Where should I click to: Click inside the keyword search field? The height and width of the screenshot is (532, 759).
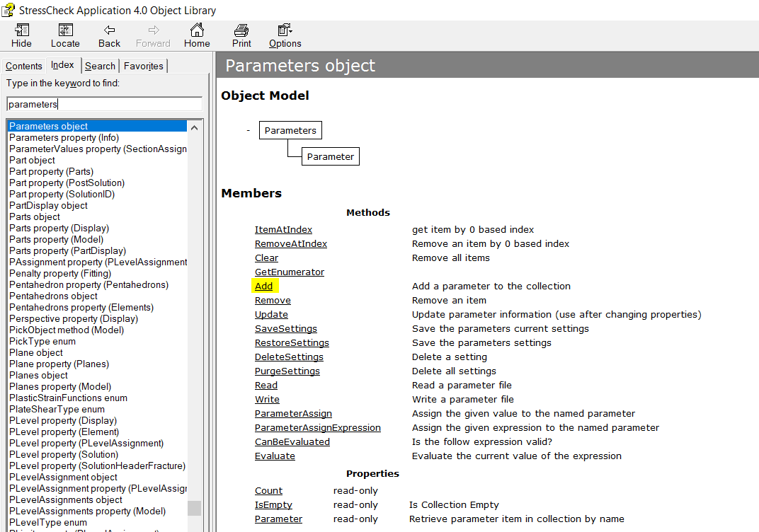pos(103,104)
